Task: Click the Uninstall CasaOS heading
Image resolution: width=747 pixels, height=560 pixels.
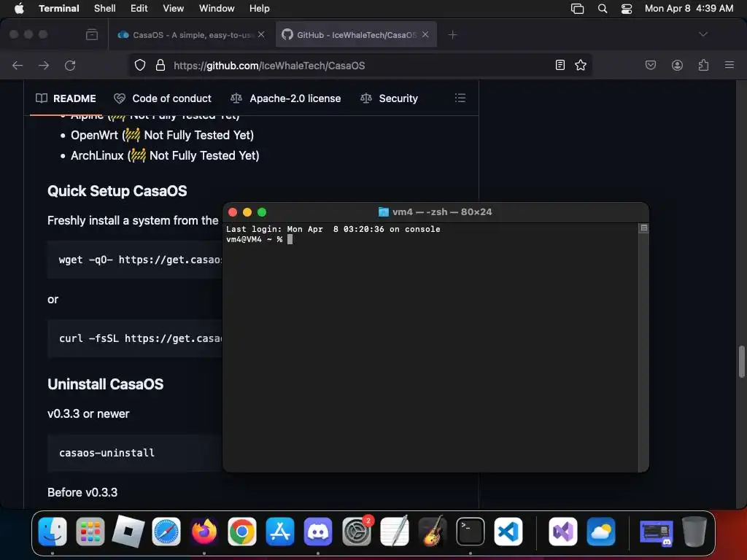Action: pos(105,384)
